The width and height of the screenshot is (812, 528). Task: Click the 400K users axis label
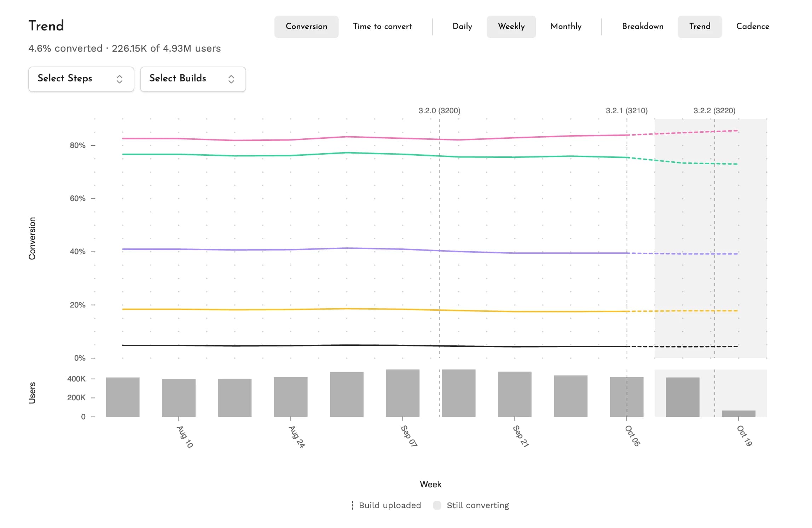click(x=76, y=379)
